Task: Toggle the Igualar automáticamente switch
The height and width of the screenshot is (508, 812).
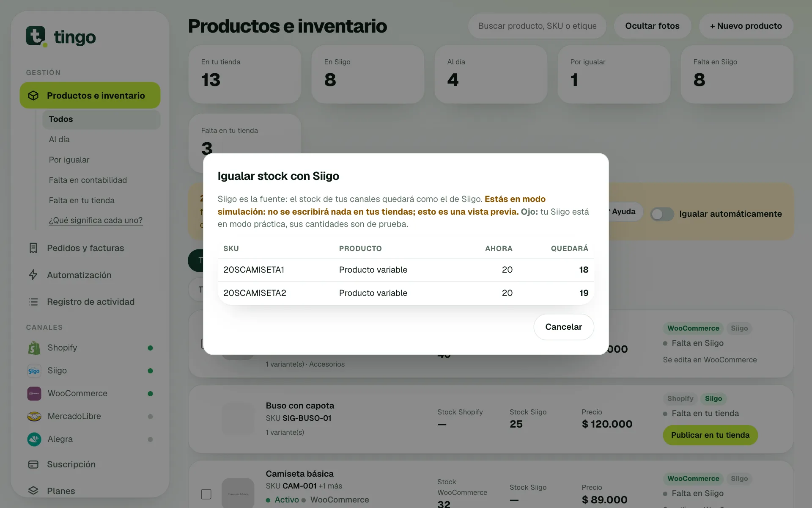Action: click(662, 214)
